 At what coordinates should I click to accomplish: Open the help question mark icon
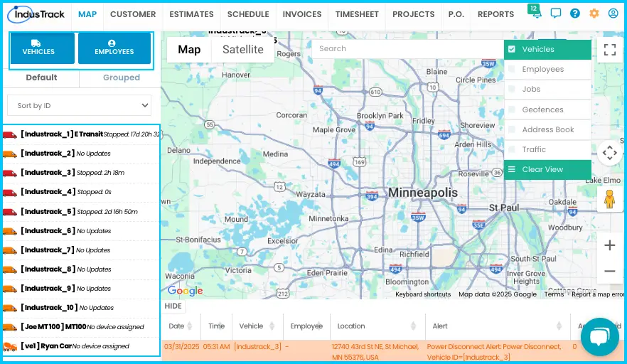(x=574, y=14)
